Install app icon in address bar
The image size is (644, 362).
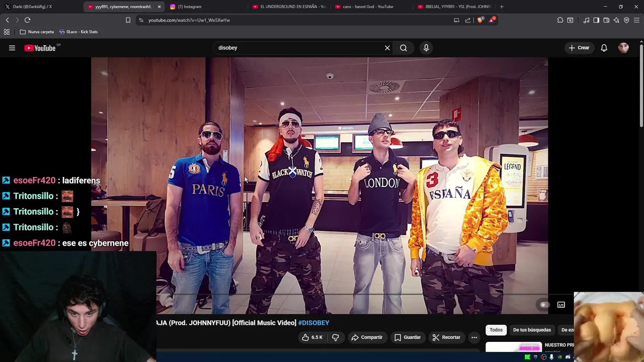(x=456, y=20)
